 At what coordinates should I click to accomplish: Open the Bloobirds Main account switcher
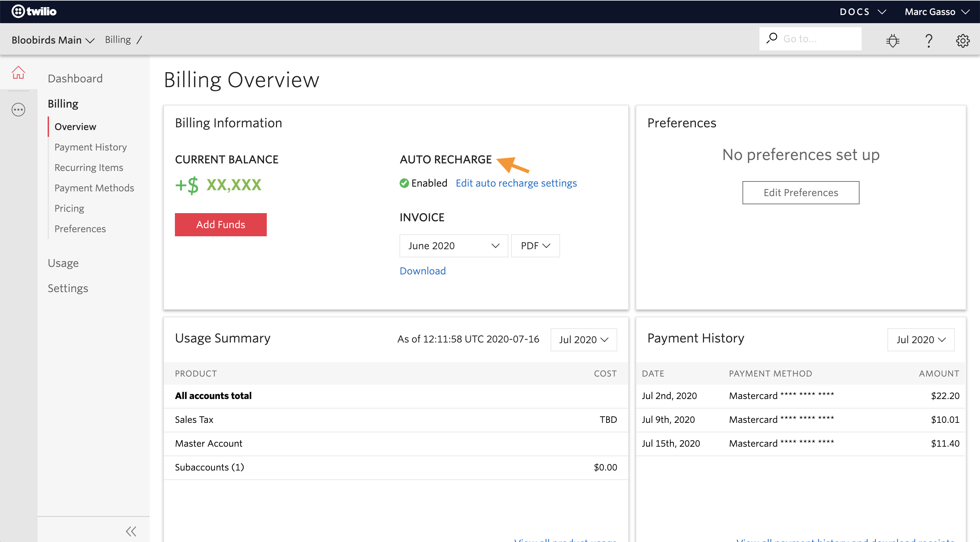pyautogui.click(x=53, y=40)
